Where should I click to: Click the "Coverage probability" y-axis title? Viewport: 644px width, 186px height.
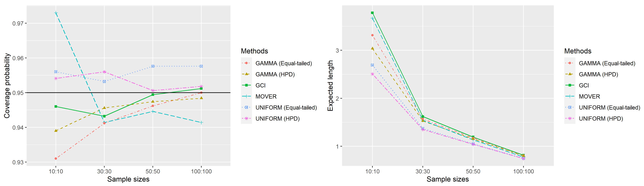7,86
